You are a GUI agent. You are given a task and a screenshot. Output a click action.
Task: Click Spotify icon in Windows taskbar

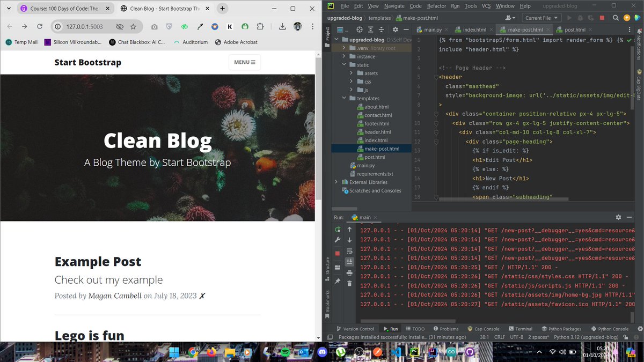[x=286, y=352]
